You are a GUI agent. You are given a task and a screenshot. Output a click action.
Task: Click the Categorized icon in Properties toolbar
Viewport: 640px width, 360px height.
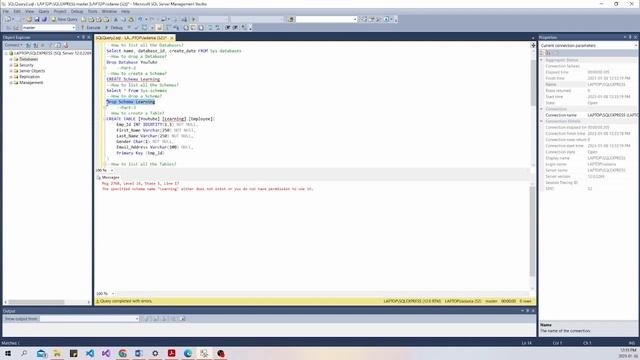click(x=542, y=53)
